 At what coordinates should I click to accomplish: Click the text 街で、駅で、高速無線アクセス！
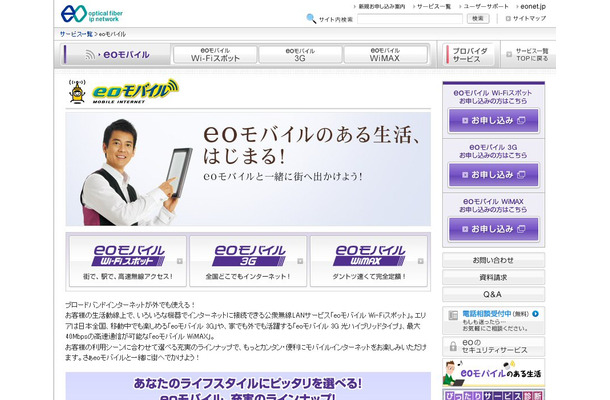[x=128, y=277]
